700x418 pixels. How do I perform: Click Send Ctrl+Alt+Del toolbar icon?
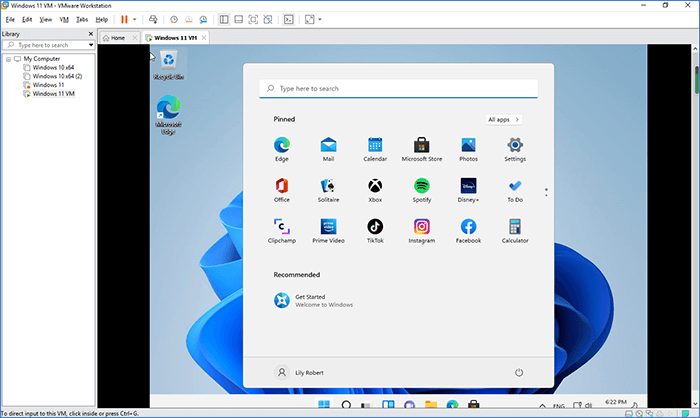(153, 19)
